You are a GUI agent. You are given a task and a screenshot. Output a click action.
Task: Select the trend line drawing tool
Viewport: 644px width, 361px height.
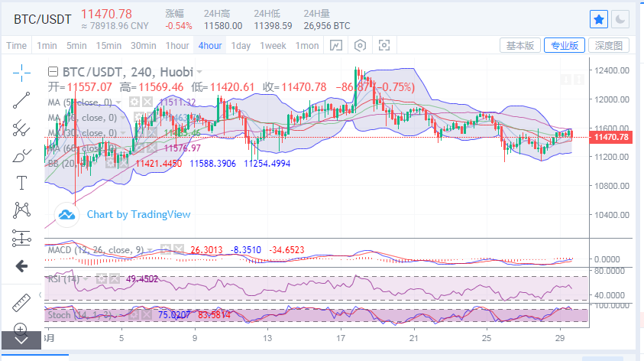tap(21, 100)
